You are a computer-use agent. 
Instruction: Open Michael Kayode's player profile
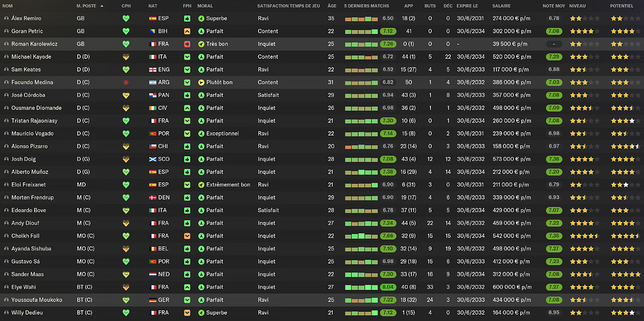point(30,57)
